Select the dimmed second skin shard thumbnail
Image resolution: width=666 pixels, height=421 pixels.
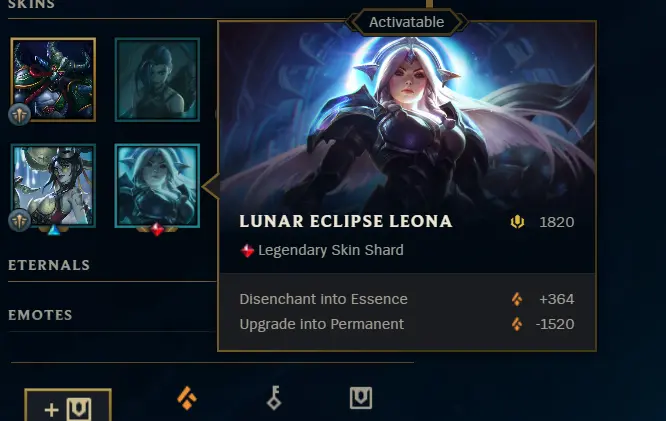tap(157, 79)
